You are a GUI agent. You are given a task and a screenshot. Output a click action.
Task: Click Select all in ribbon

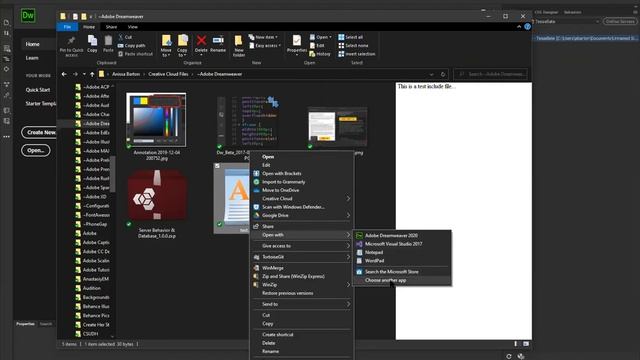(351, 37)
